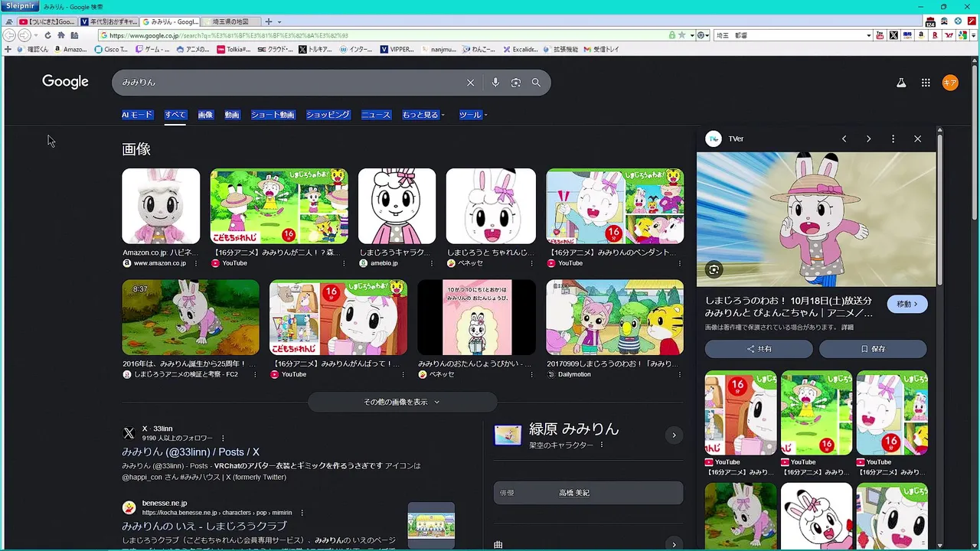Switch to ついにきた YouTube browser tab
This screenshot has width=980, height=551.
pos(47,21)
